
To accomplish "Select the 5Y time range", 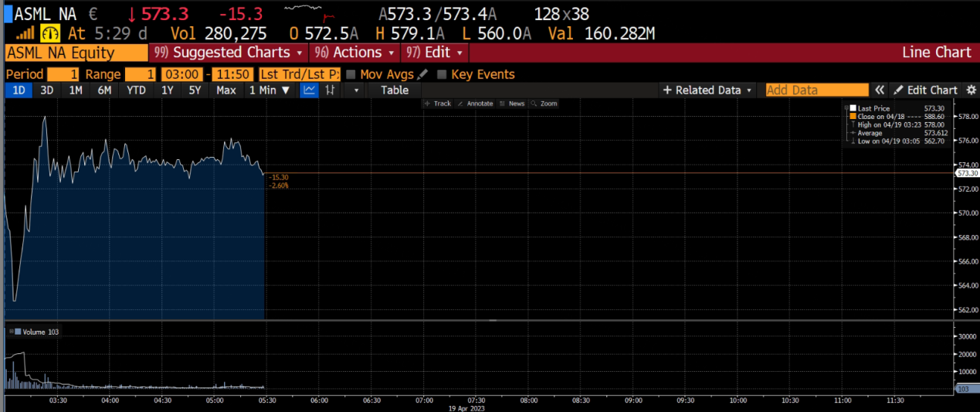I will (x=195, y=90).
